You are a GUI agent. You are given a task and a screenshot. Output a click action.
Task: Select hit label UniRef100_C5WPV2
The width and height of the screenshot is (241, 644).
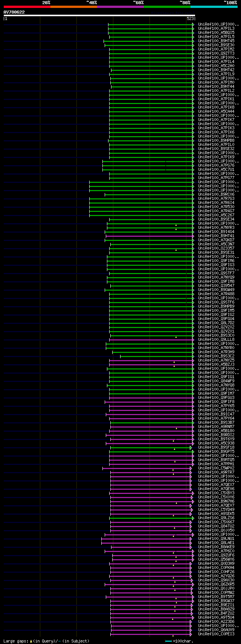tap(216, 468)
